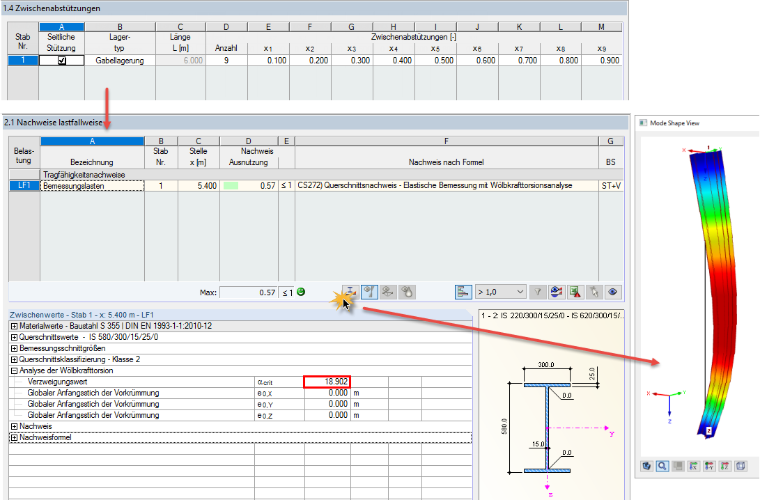Select the Verzweigungswert value 18.902

point(327,382)
